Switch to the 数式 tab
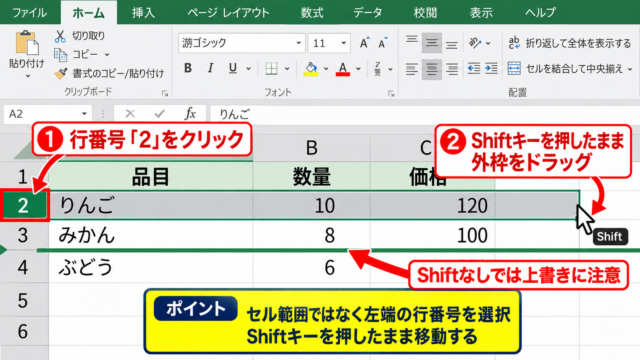 click(312, 13)
